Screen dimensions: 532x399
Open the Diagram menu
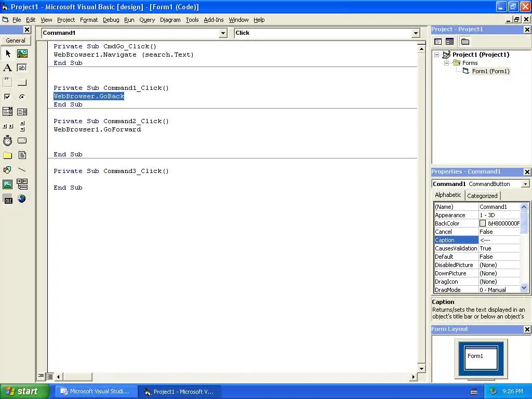coord(170,20)
